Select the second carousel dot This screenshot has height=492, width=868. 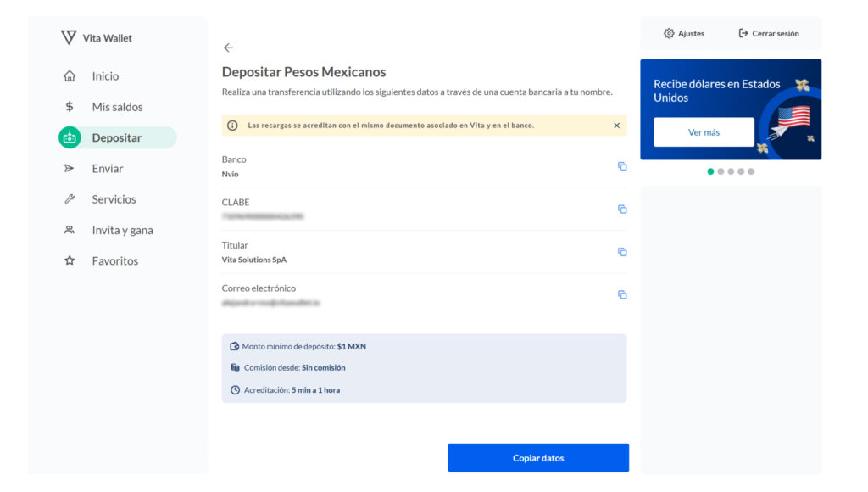(x=721, y=171)
